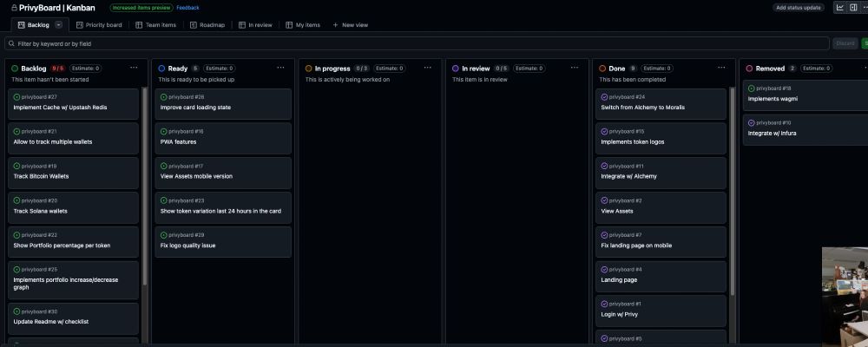Open the In progress column three-dot menu
868x347 pixels.
(x=427, y=68)
